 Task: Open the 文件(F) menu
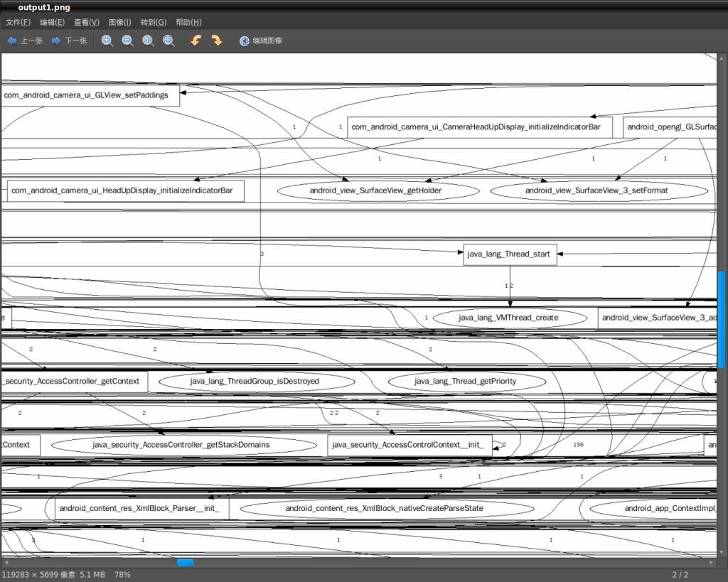click(18, 22)
